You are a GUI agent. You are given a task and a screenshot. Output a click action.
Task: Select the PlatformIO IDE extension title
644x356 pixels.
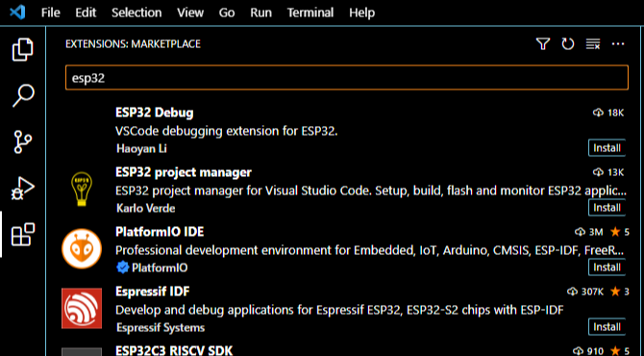[x=160, y=232]
